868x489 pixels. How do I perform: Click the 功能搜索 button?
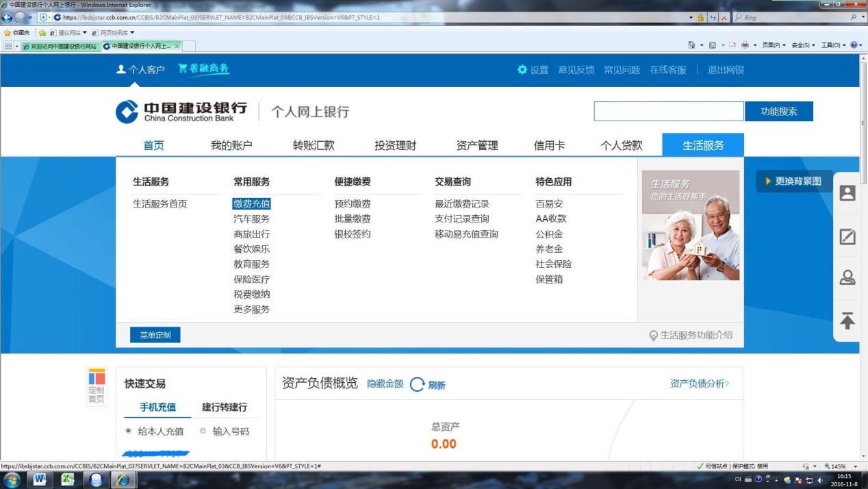pyautogui.click(x=779, y=111)
